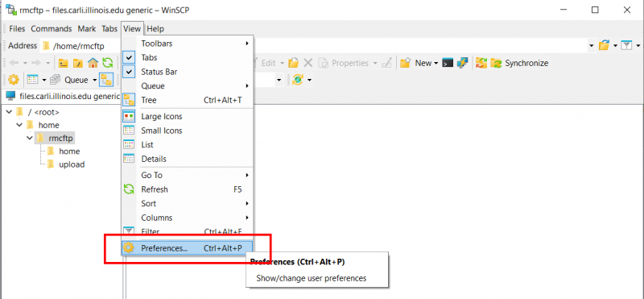Expand the Go To submenu
Image resolution: width=644 pixels, height=299 pixels.
pos(188,175)
